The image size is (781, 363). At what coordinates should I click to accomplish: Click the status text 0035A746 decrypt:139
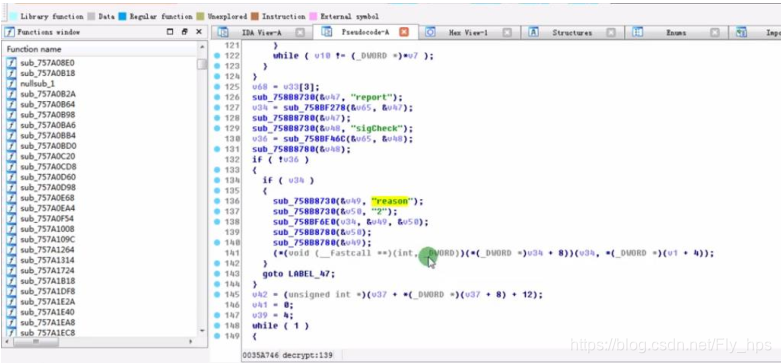[287, 356]
